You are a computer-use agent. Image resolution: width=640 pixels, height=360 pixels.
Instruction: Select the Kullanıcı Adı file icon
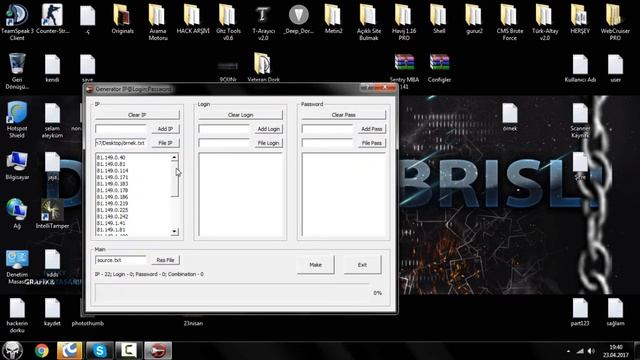coord(580,68)
